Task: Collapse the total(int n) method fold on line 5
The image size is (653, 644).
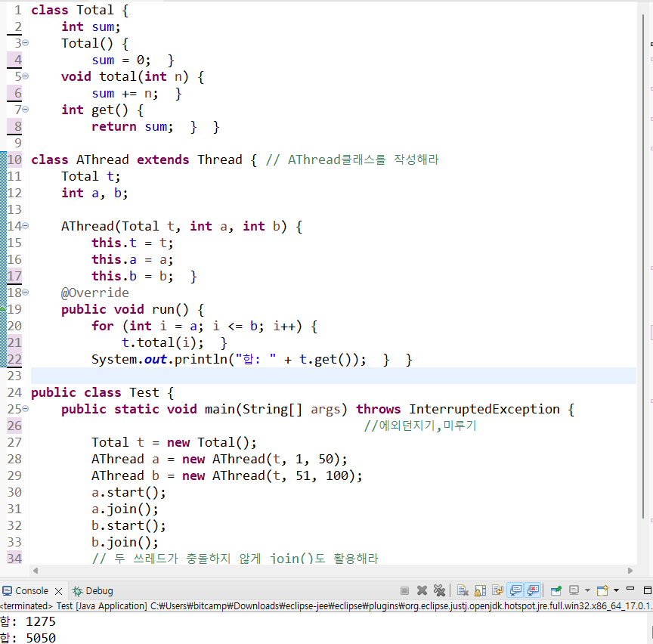Action: tap(26, 76)
